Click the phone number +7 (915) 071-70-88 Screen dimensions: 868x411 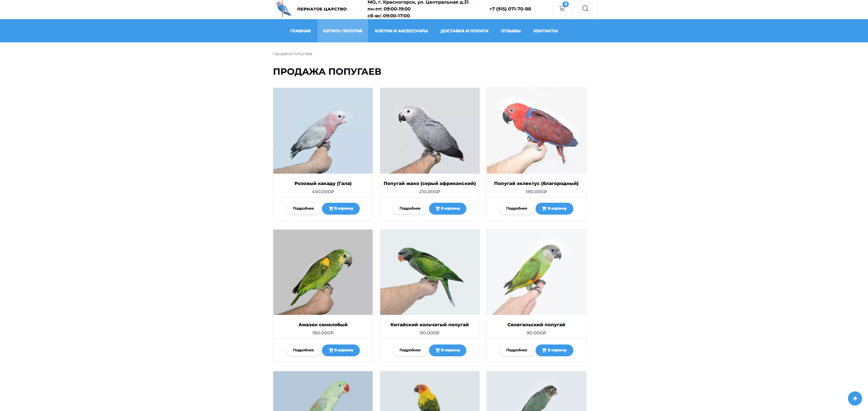pos(510,9)
